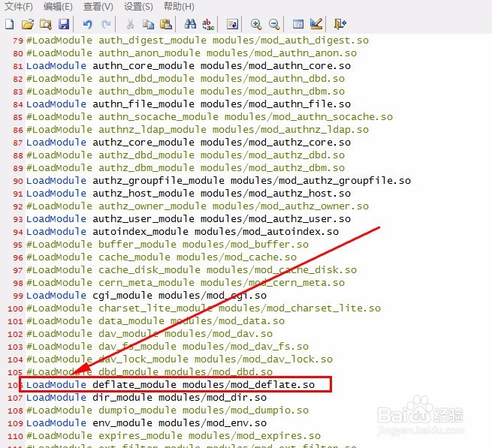The width and height of the screenshot is (492, 448).
Task: Place cursor on cgi_module line
Action: 146,296
